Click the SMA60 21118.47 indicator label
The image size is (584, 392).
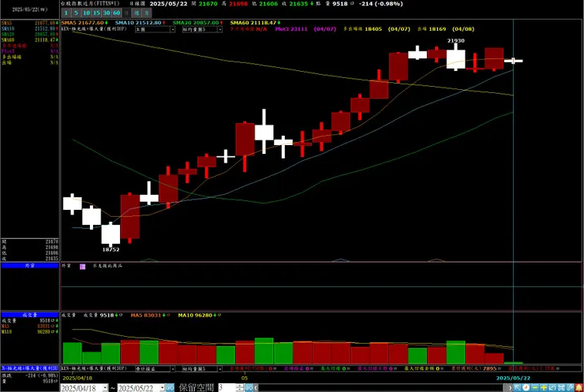pyautogui.click(x=255, y=23)
